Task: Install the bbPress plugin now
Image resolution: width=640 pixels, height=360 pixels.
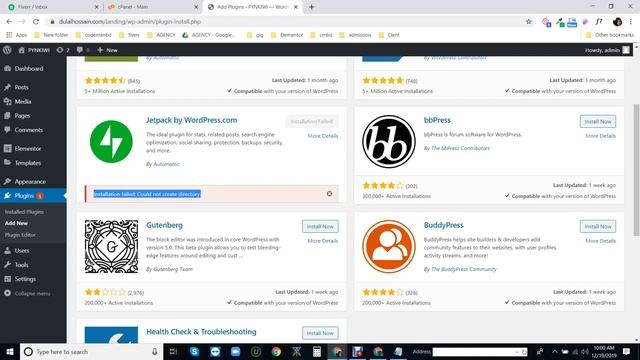Action: click(x=598, y=121)
